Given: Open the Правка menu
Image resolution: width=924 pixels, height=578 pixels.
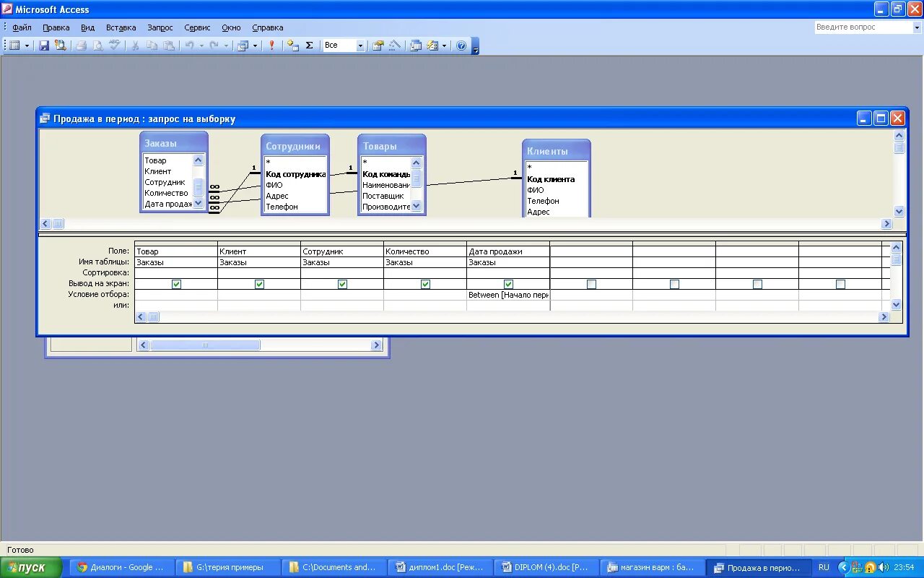Looking at the screenshot, I should point(56,27).
